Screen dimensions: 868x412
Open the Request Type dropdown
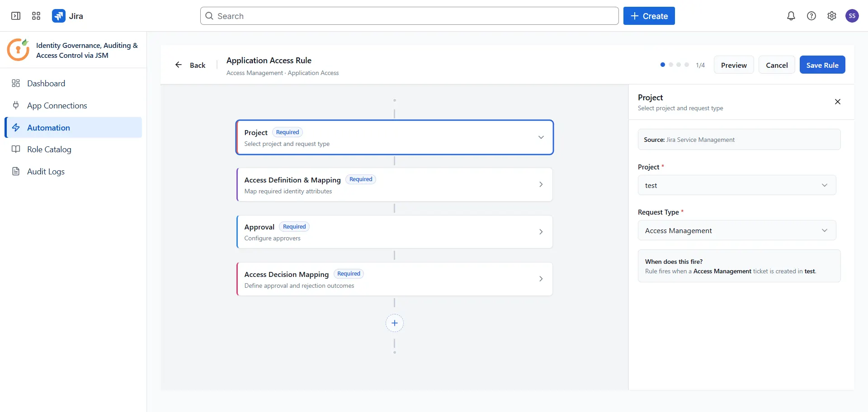pyautogui.click(x=737, y=230)
